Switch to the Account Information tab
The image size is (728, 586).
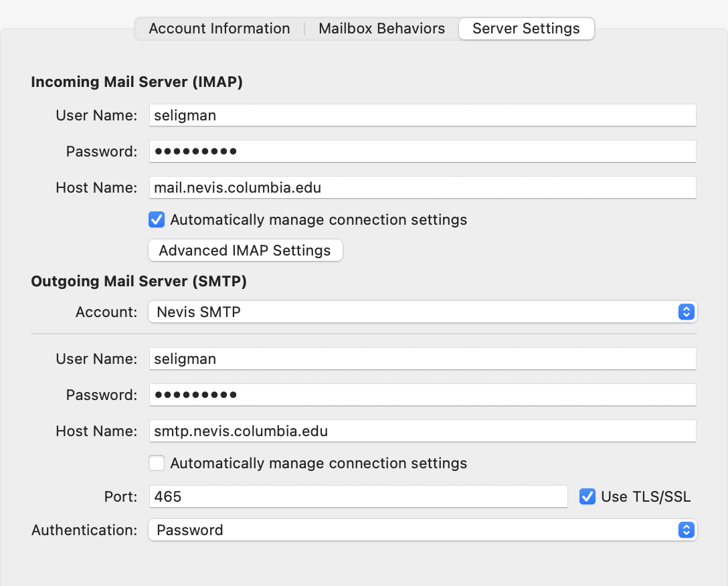[x=220, y=28]
